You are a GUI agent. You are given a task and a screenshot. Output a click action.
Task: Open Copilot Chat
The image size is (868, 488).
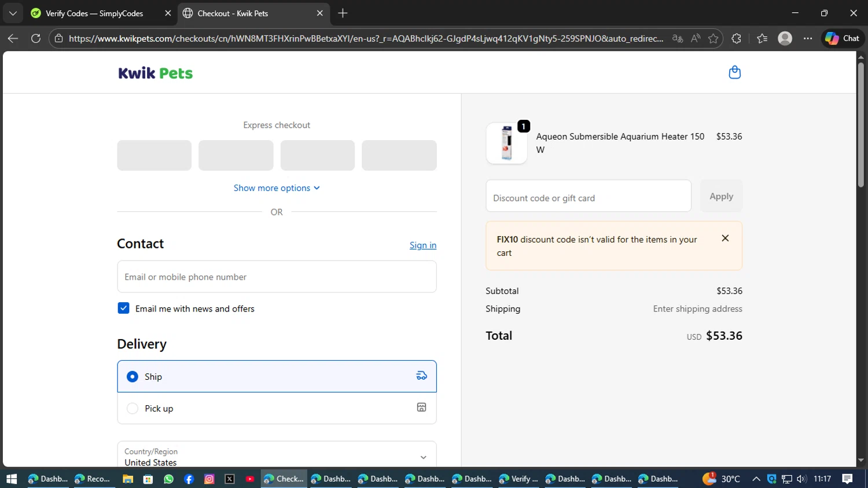(x=843, y=38)
